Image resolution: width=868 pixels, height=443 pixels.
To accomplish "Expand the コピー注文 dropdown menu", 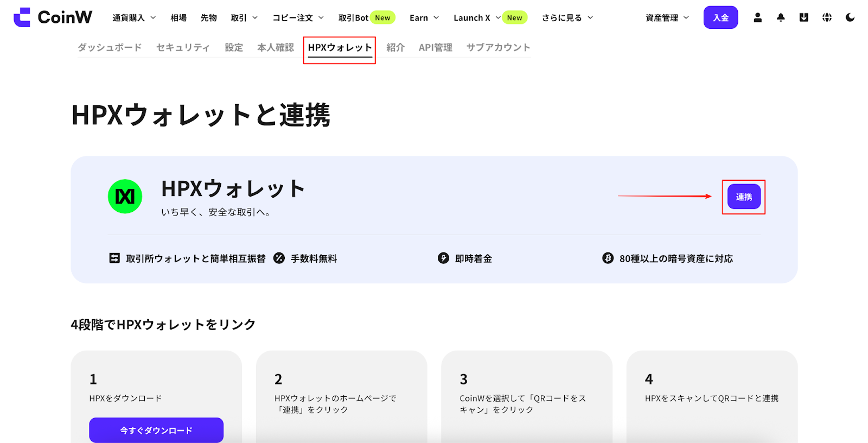I will [x=298, y=18].
